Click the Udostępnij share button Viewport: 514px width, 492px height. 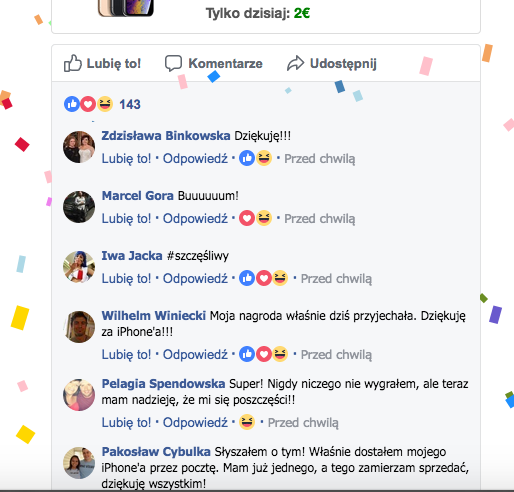click(332, 63)
